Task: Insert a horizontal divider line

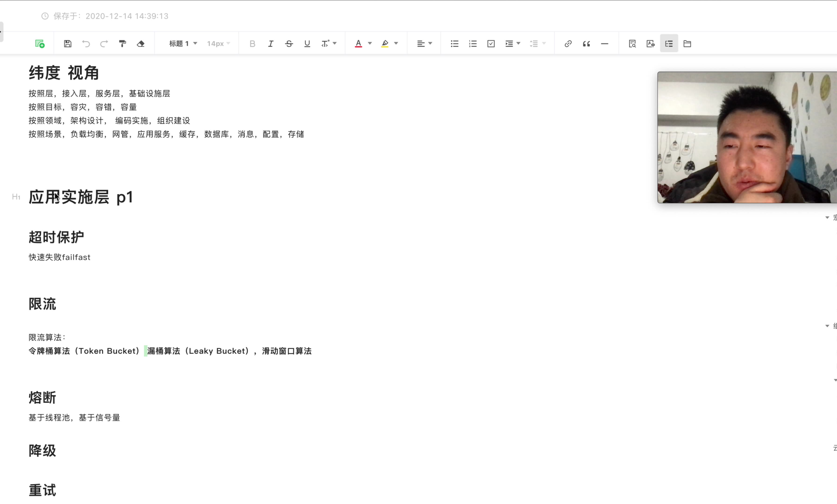Action: pyautogui.click(x=604, y=44)
